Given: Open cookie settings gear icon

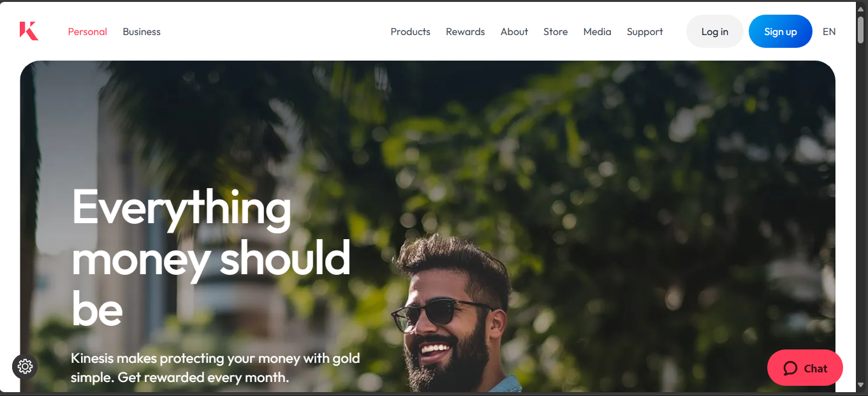Looking at the screenshot, I should 25,367.
